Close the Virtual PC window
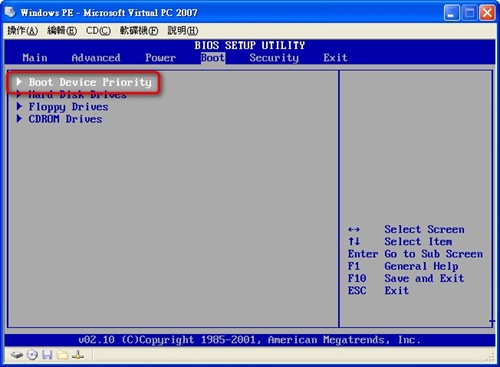This screenshot has width=500, height=367. pos(487,13)
